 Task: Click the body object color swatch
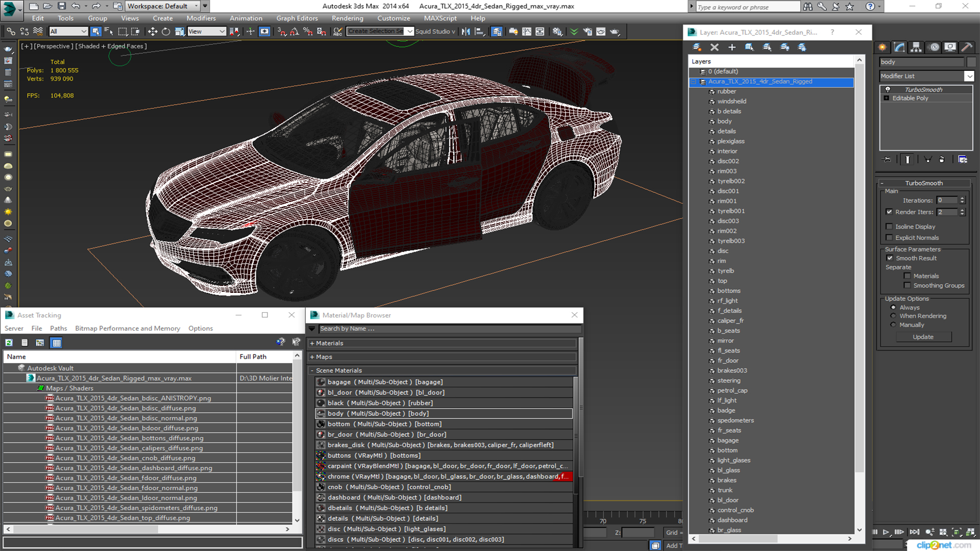pyautogui.click(x=971, y=62)
